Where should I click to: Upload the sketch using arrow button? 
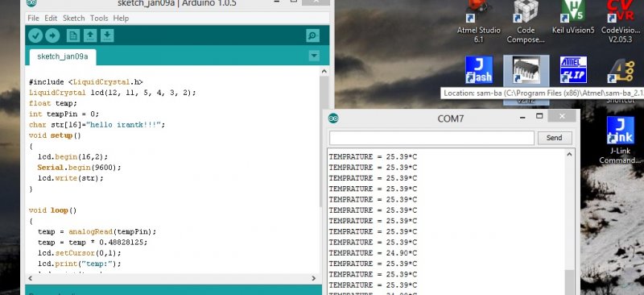52,35
